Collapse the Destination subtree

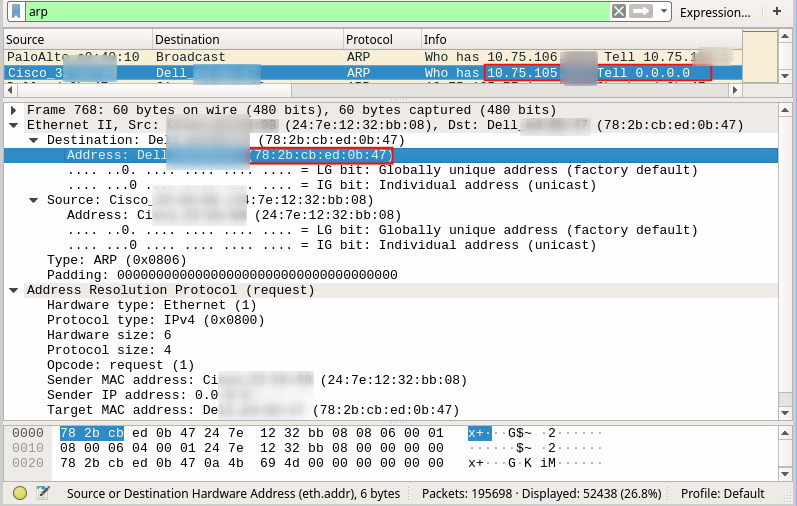(x=34, y=140)
